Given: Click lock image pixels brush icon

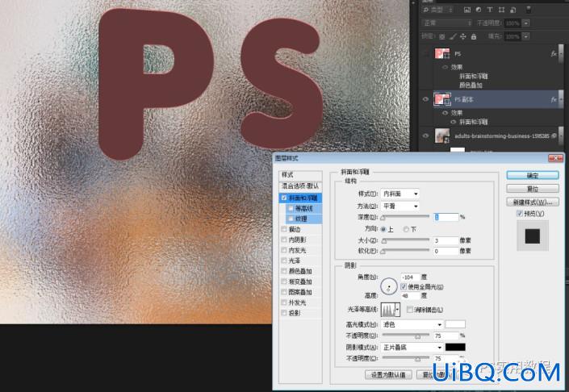Looking at the screenshot, I should click(453, 36).
